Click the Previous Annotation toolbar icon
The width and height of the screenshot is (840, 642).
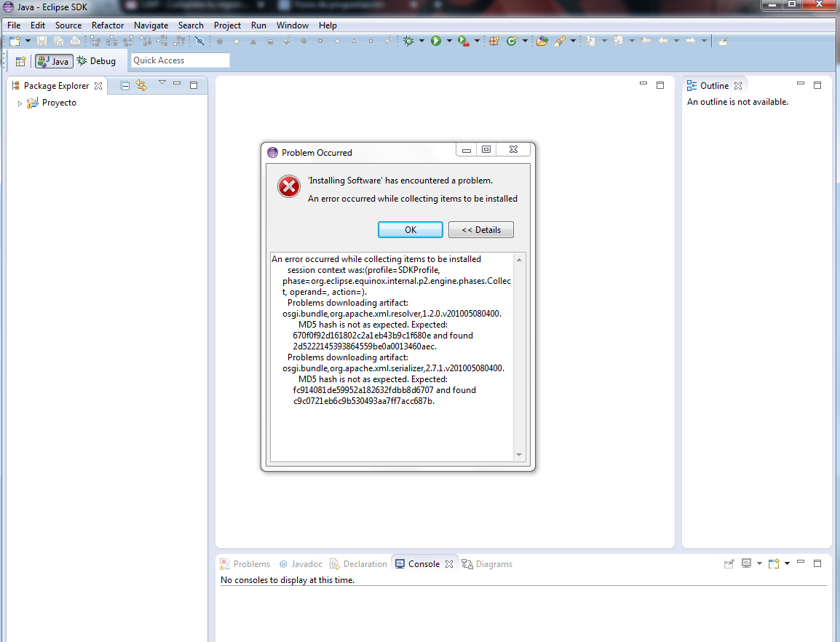[618, 41]
